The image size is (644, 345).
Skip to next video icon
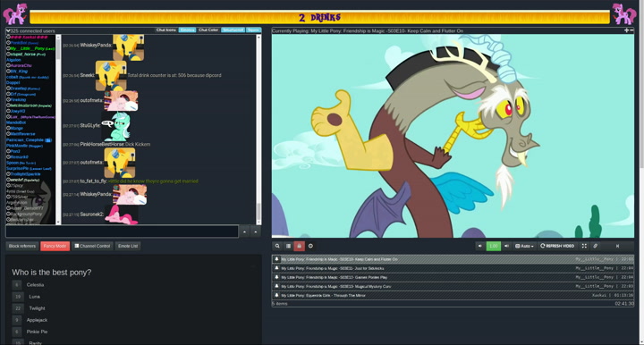pos(617,246)
